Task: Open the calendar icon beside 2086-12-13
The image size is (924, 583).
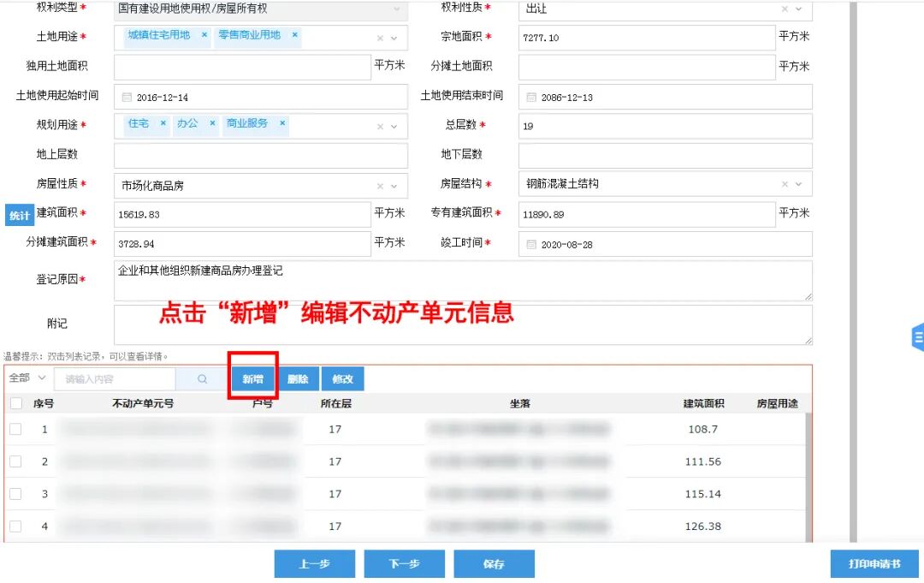Action: (530, 97)
